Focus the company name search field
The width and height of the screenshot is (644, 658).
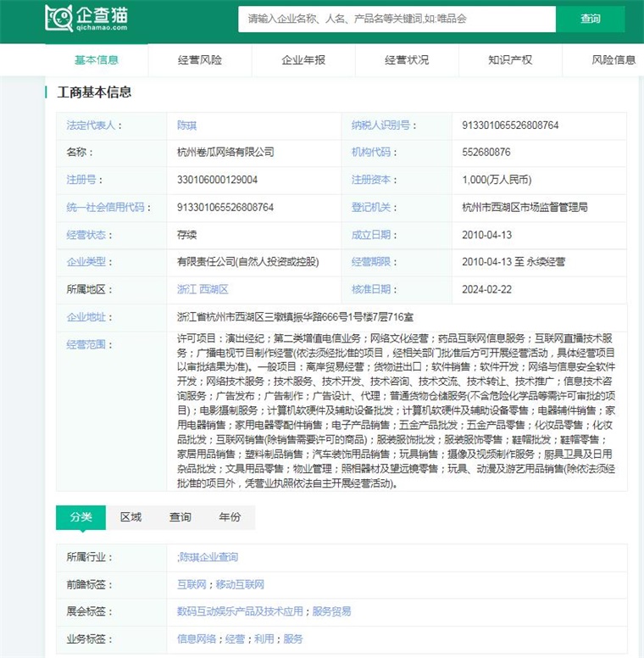tap(397, 19)
